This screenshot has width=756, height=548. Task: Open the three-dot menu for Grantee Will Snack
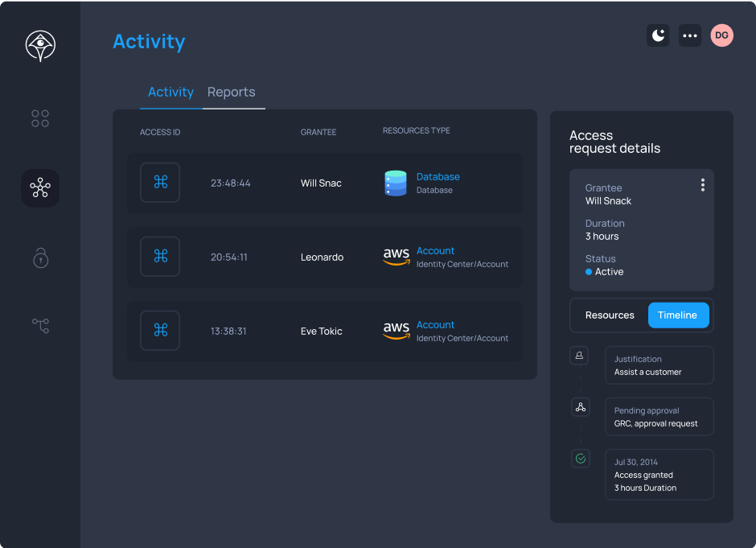pyautogui.click(x=702, y=185)
